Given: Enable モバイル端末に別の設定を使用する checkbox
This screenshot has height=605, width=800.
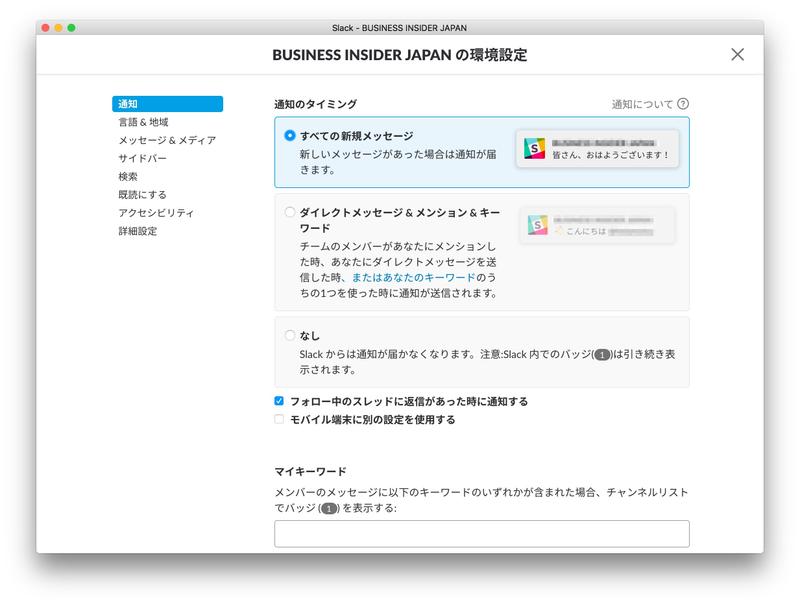Looking at the screenshot, I should coord(279,419).
